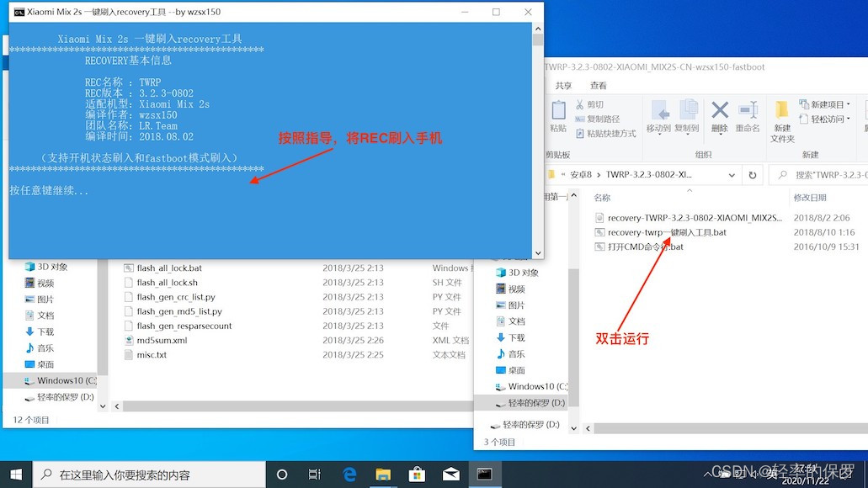This screenshot has height=488, width=868.
Task: Select 音乐 in left Explorer sidebar
Action: (x=40, y=348)
